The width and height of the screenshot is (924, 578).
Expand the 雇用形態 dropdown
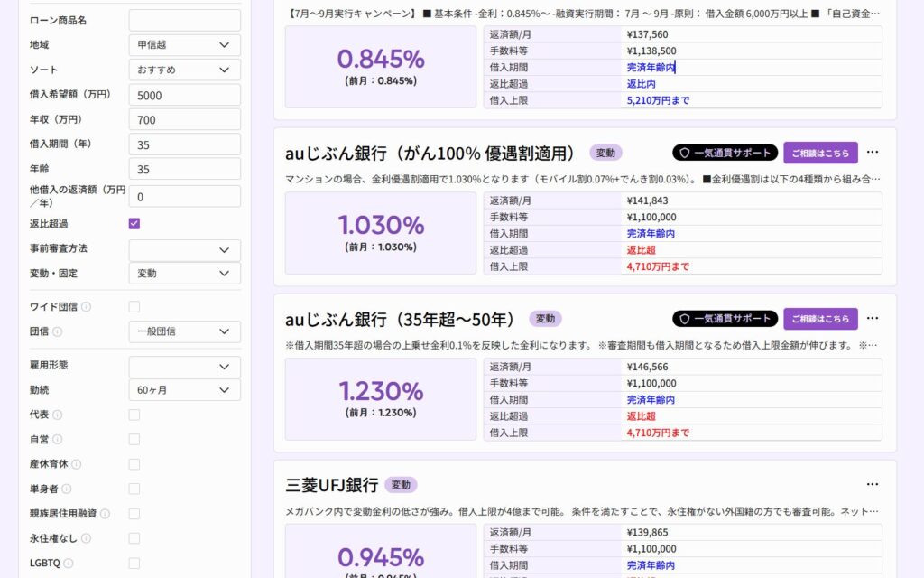184,367
